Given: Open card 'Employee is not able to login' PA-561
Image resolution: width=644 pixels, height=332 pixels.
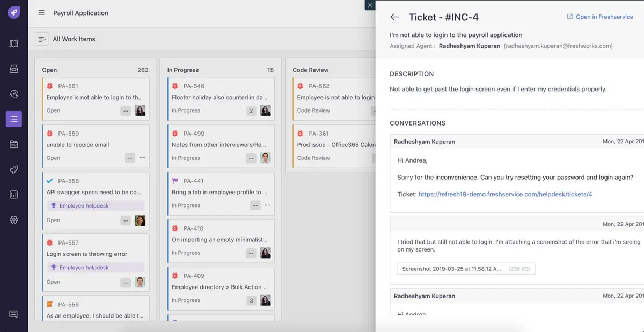Looking at the screenshot, I should click(x=96, y=99).
